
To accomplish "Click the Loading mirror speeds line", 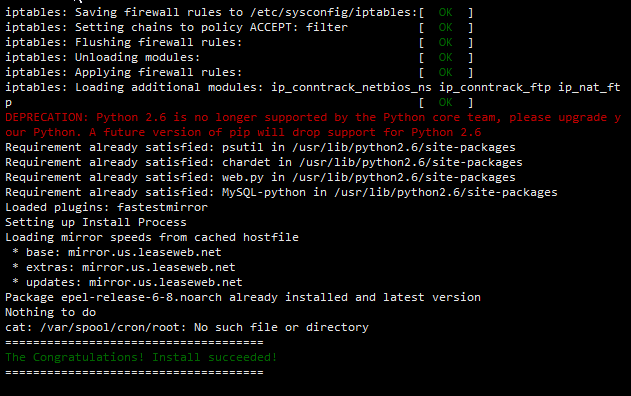I will coord(152,237).
